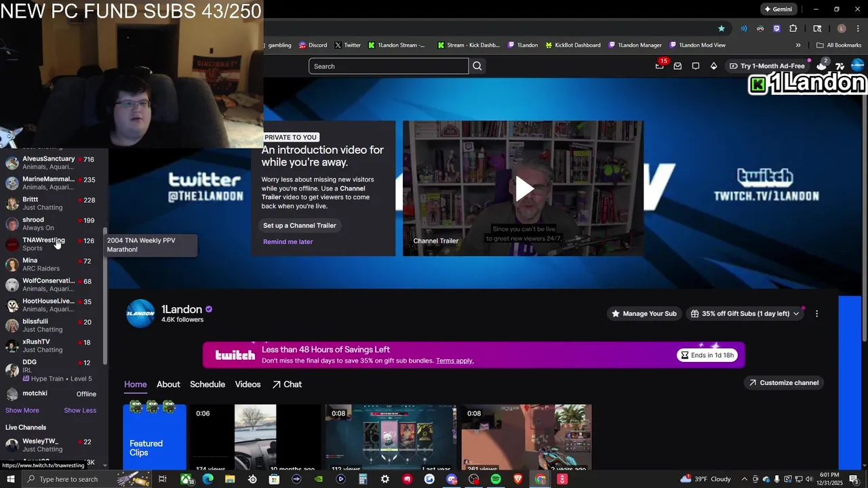
Task: Open the Chat popout tab
Action: [x=287, y=384]
